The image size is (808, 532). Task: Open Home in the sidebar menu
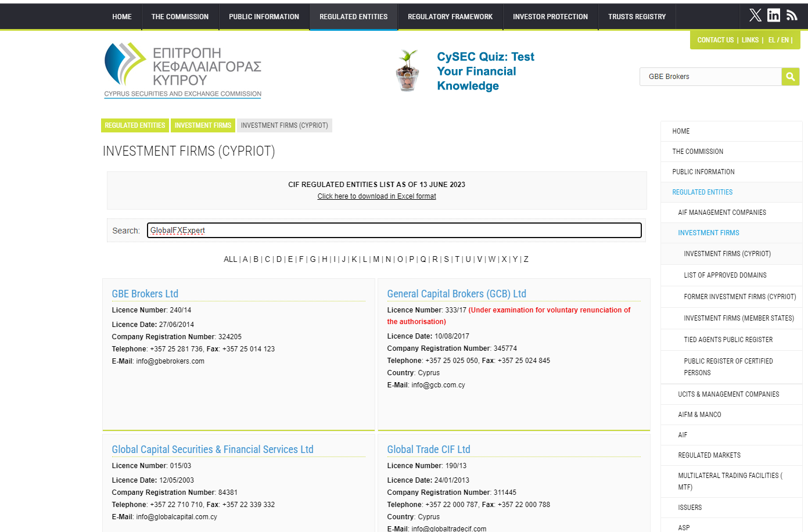point(731,131)
